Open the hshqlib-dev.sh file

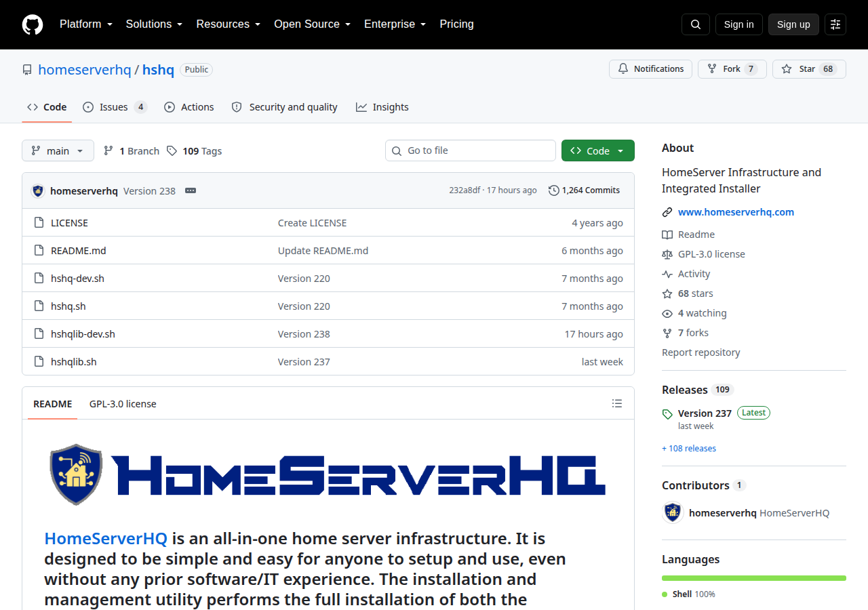(x=83, y=334)
